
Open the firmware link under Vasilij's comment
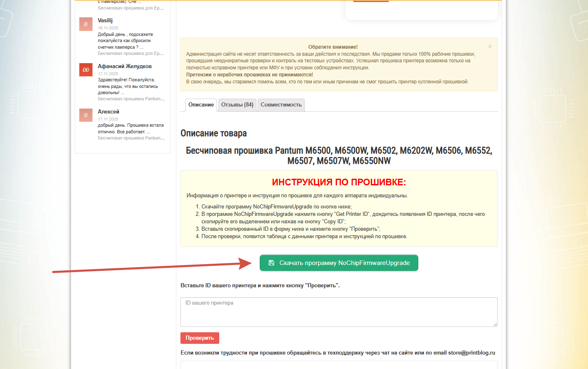click(130, 54)
